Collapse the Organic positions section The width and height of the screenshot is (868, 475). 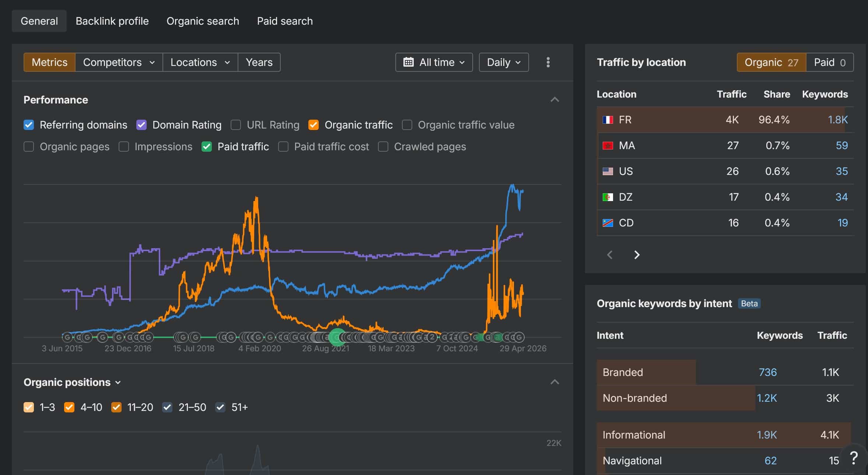[x=554, y=382]
